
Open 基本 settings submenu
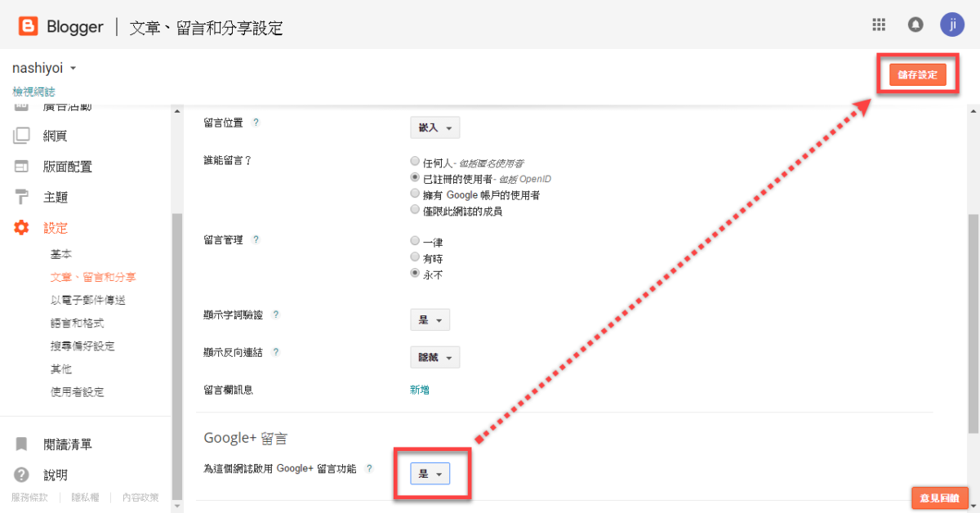click(61, 255)
